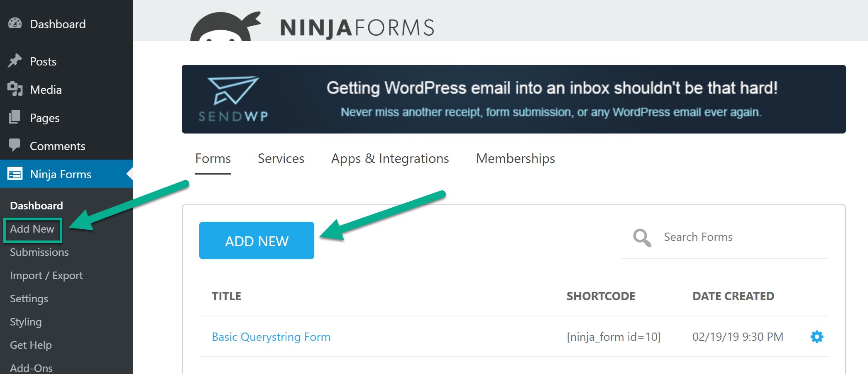Click the Pages stacked-sheets icon
The image size is (868, 374).
[x=15, y=117]
